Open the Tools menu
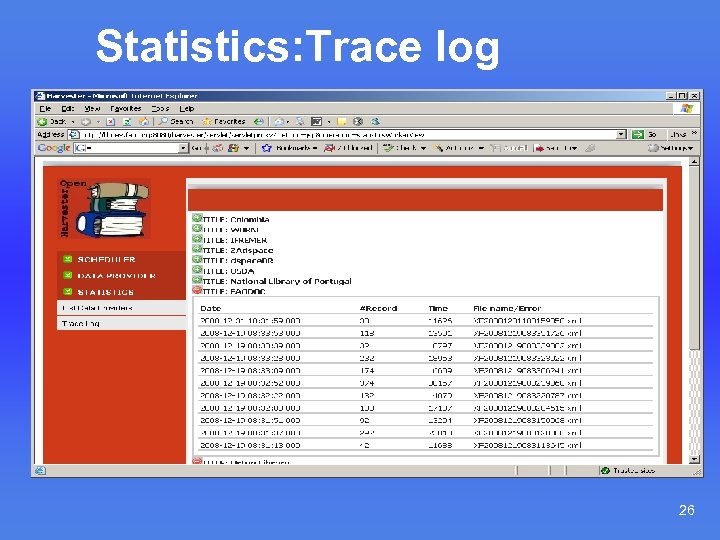The height and width of the screenshot is (540, 720). point(160,109)
